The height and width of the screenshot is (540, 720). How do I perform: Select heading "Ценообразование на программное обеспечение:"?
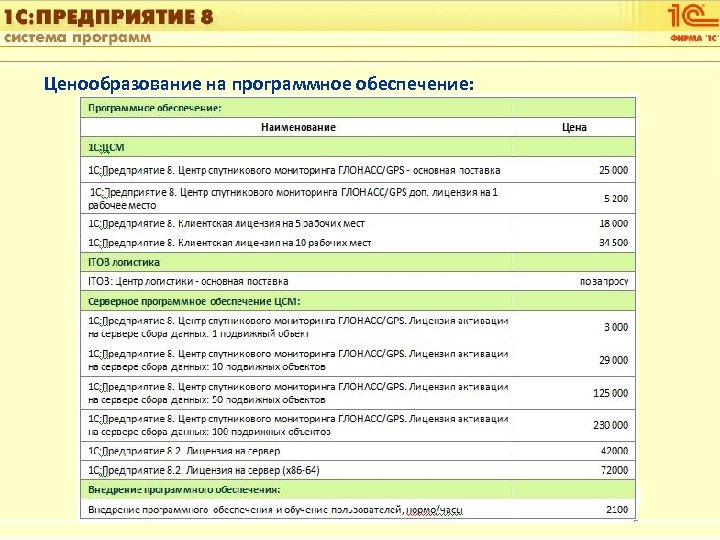pyautogui.click(x=259, y=84)
